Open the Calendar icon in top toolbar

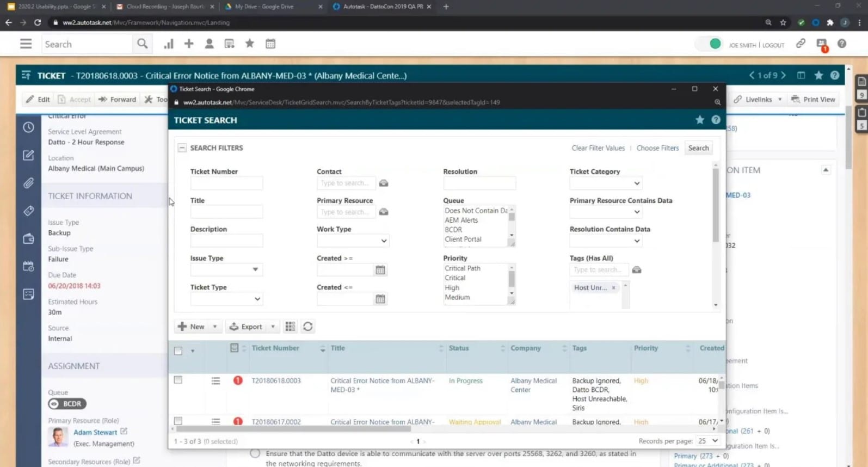tap(270, 44)
